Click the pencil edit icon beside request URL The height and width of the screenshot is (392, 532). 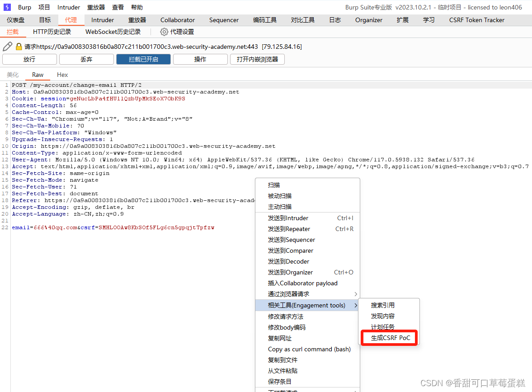pos(8,47)
